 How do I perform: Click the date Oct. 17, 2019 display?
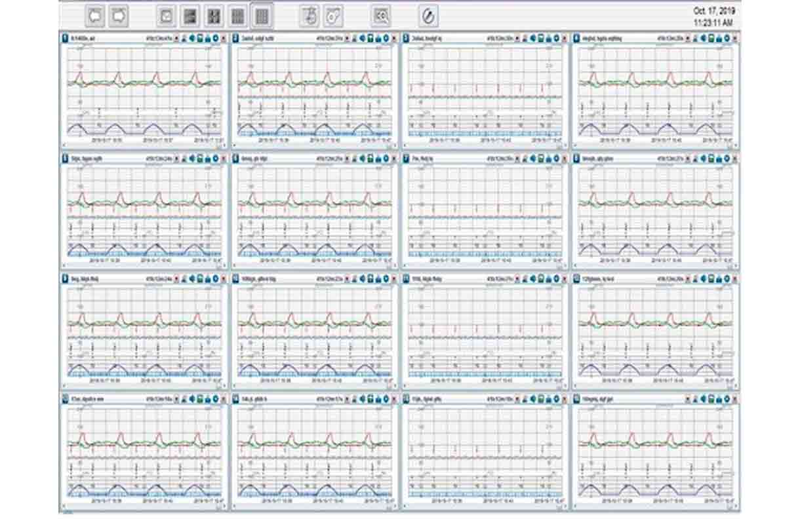714,11
